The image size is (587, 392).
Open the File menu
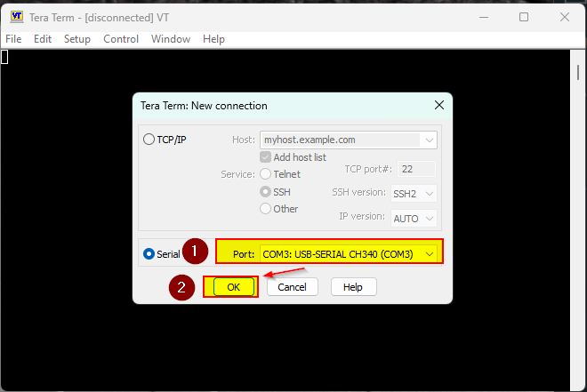click(x=13, y=39)
